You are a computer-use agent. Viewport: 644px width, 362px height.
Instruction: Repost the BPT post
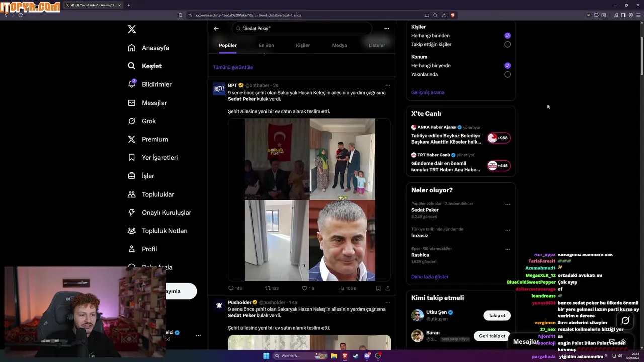tap(272, 288)
